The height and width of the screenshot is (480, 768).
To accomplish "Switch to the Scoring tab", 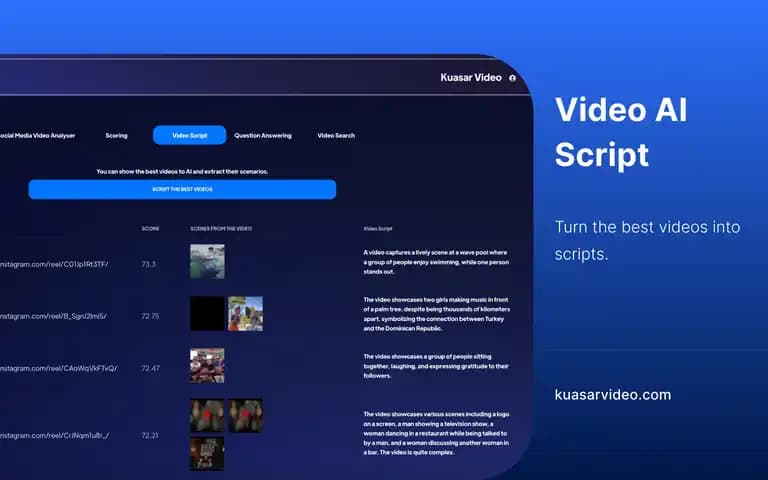I will pos(117,136).
